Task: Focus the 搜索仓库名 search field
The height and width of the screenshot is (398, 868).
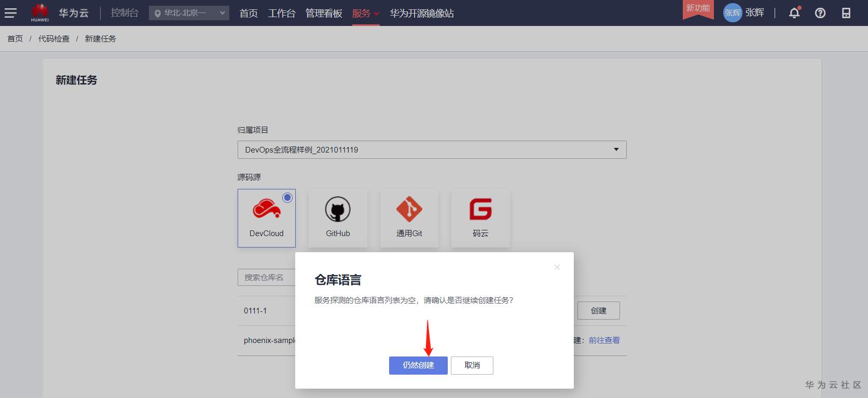Action: pos(267,277)
